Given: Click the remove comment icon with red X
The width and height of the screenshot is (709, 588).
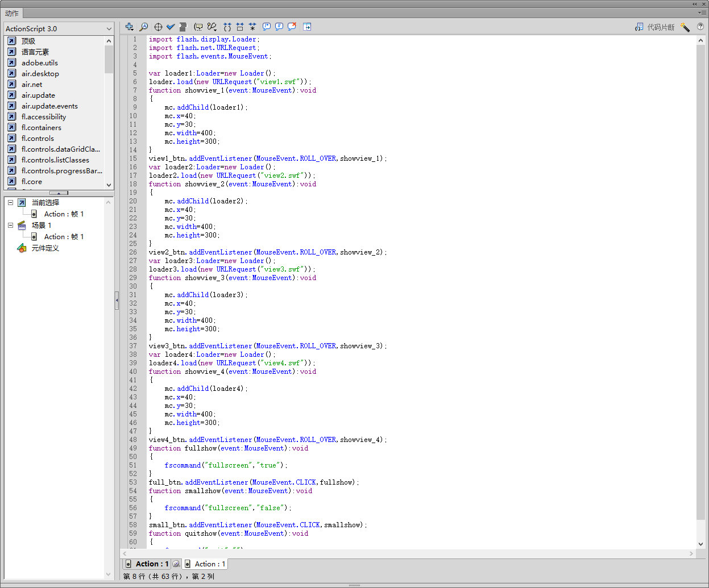Looking at the screenshot, I should [292, 27].
